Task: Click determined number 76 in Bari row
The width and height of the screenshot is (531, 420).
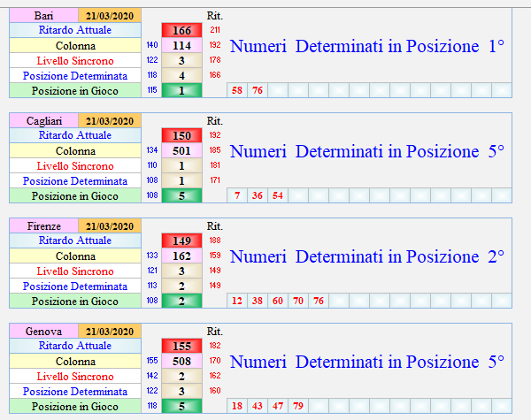Action: click(258, 90)
